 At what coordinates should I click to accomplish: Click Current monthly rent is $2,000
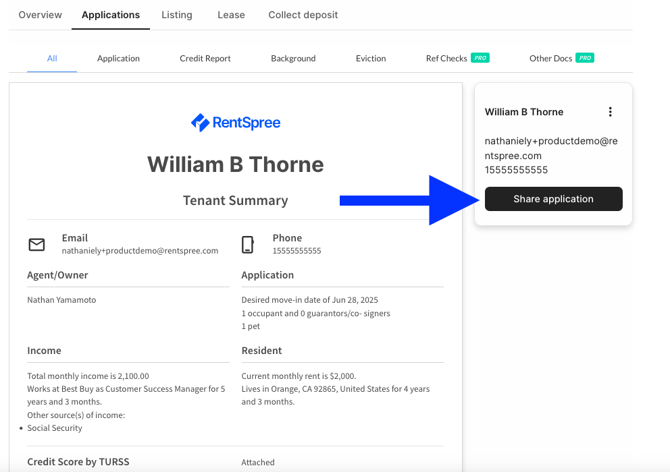point(299,376)
